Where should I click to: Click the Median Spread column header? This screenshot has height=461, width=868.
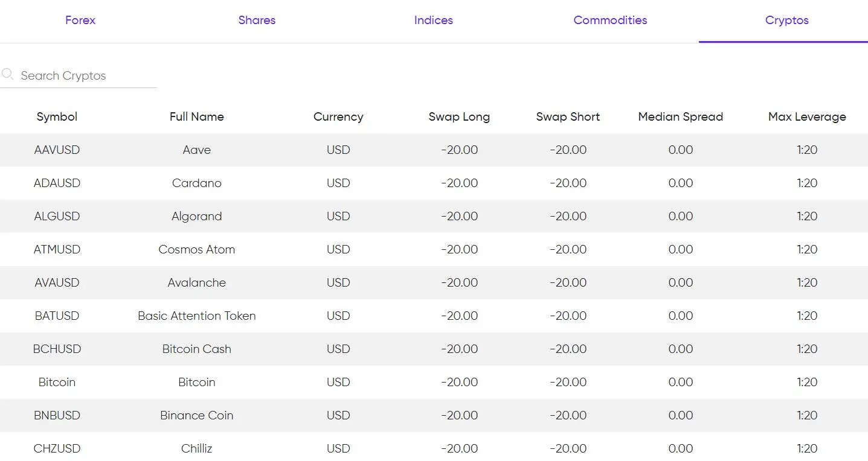click(681, 117)
